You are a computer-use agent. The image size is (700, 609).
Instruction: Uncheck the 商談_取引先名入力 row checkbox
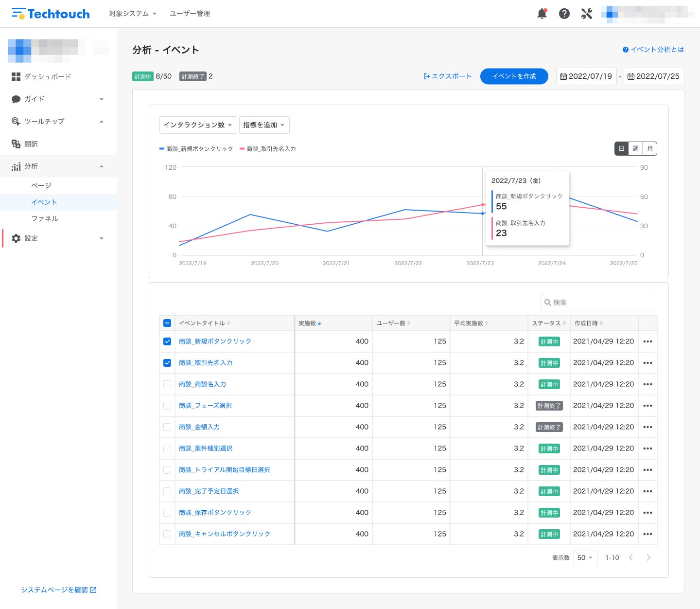167,363
